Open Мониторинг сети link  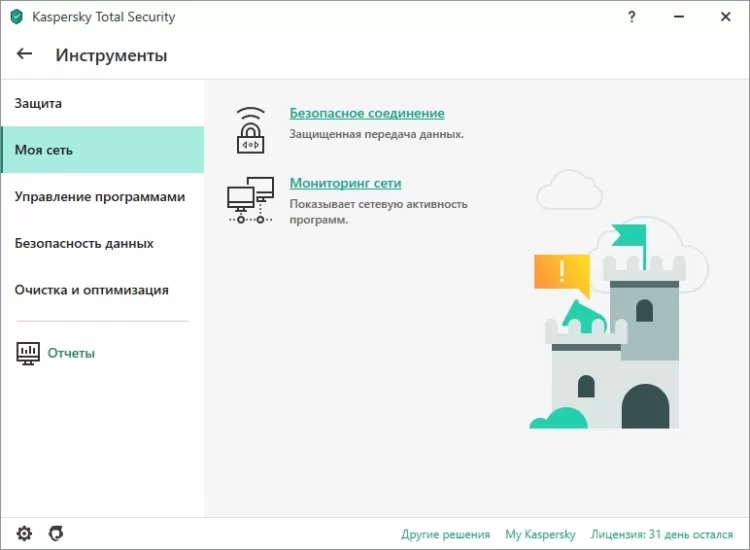(x=345, y=183)
